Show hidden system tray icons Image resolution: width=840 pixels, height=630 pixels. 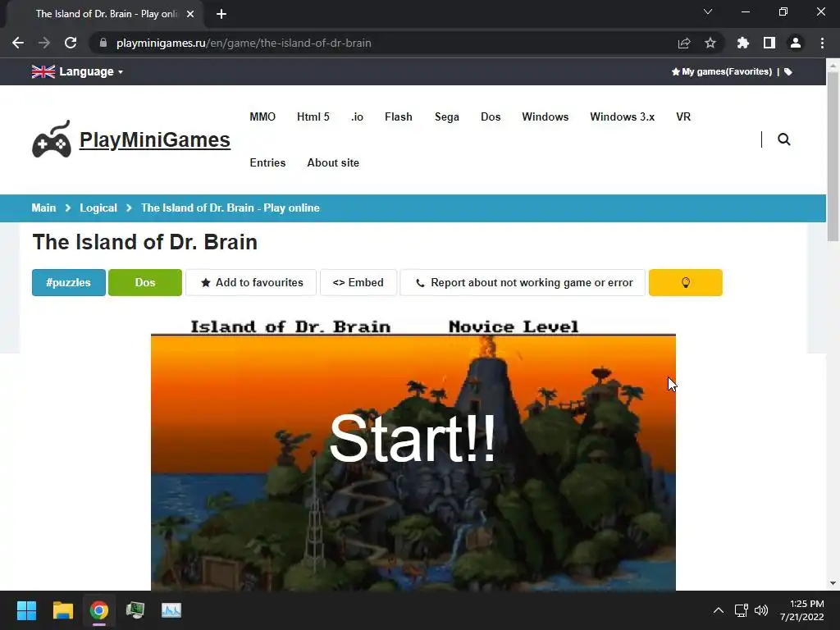(x=719, y=610)
